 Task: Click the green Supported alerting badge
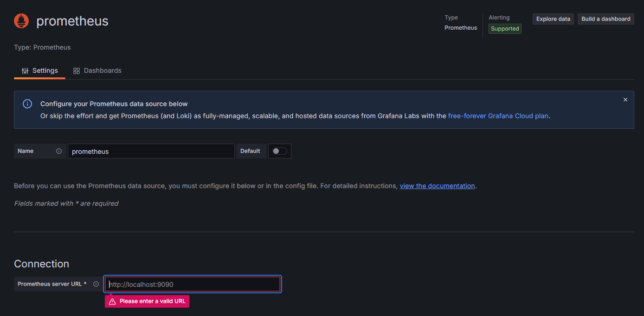(505, 29)
